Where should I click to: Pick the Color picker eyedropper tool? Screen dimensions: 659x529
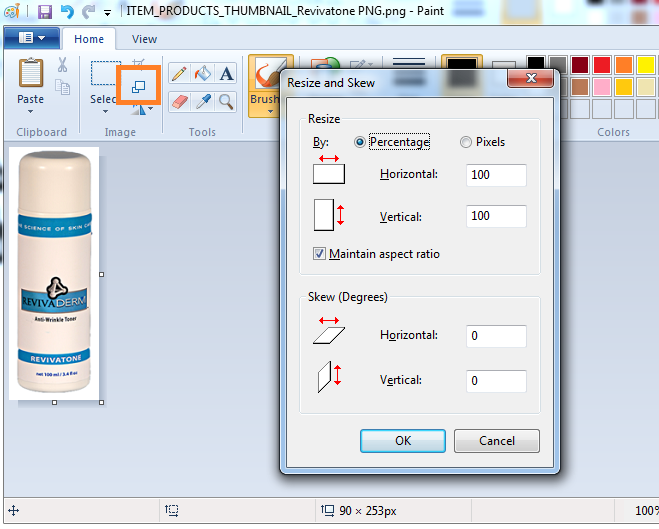pyautogui.click(x=202, y=100)
